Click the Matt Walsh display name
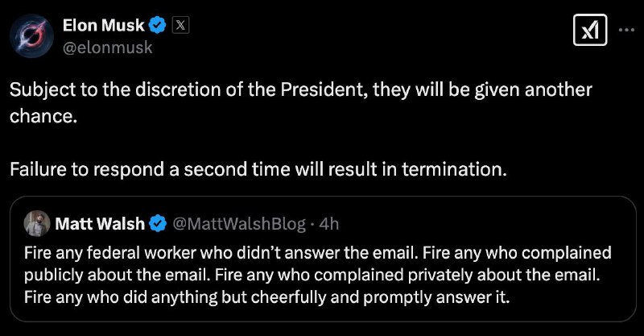 (100, 224)
